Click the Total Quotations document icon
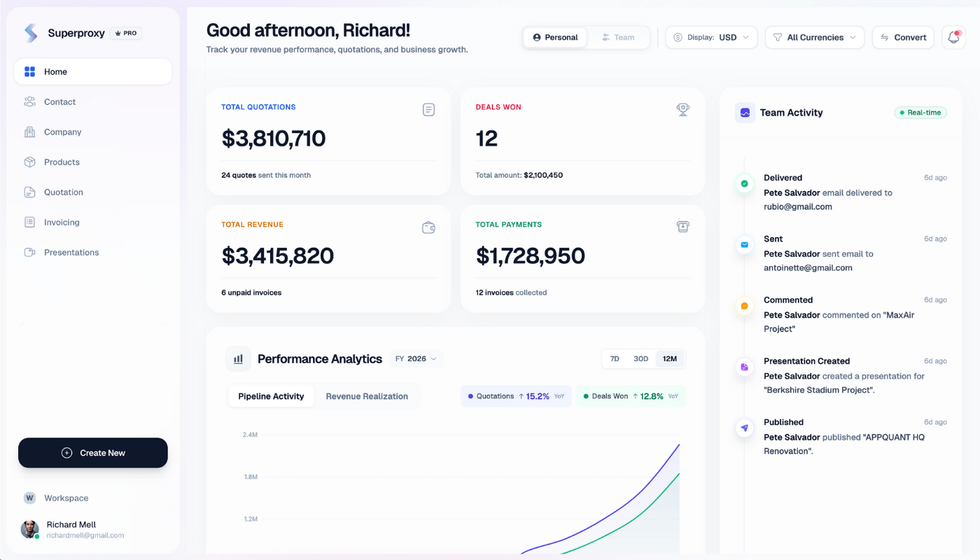Viewport: 980px width, 560px height. point(428,110)
